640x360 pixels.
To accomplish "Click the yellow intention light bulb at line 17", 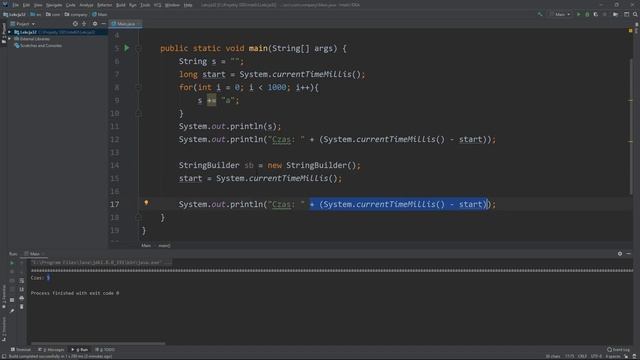I will pyautogui.click(x=146, y=203).
